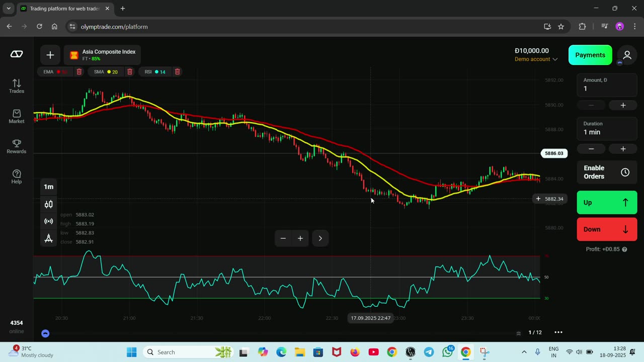
Task: Select the Asia Composite Index asset tab
Action: tap(103, 55)
